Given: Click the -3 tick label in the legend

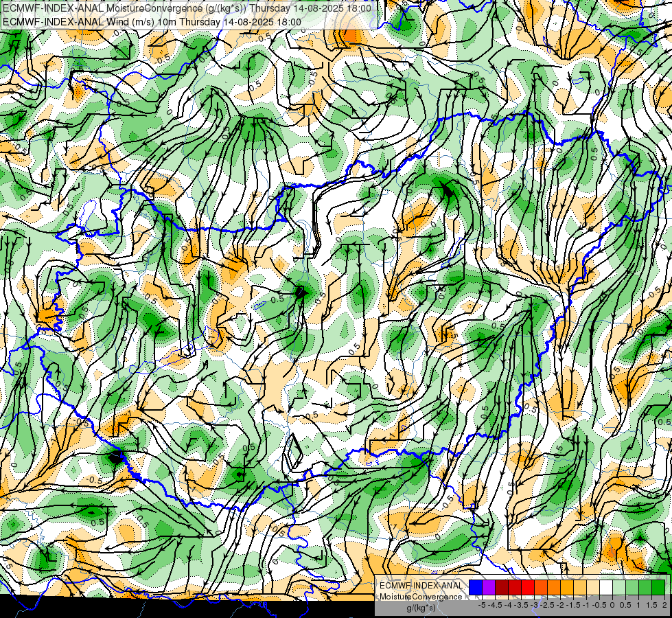Looking at the screenshot, I should point(535,605).
